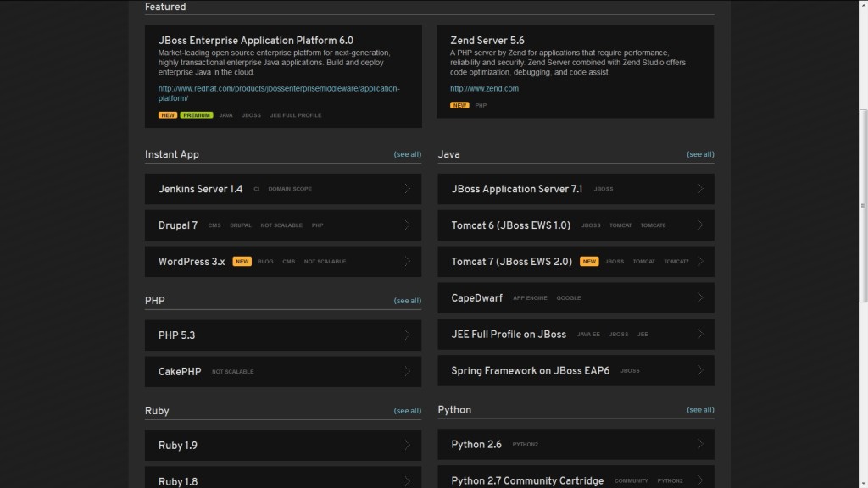Open chevron on Tomcat 6 (JBoss EWS 1.0)
This screenshot has height=488, width=868.
[700, 225]
